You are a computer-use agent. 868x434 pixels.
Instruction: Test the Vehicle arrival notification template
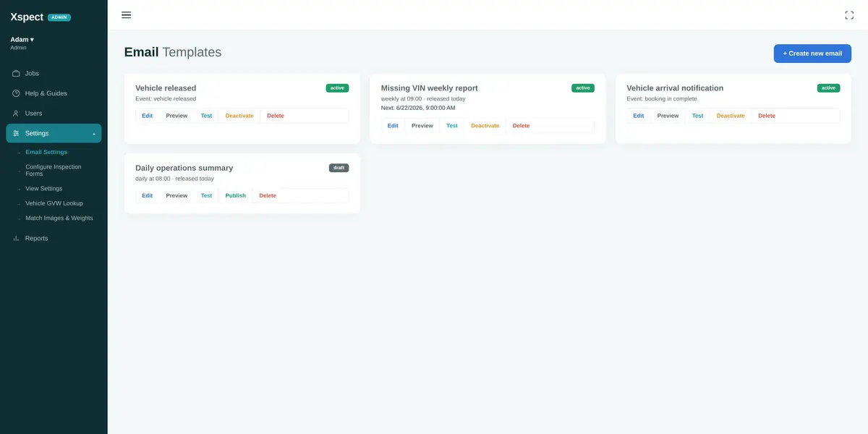[x=697, y=116]
